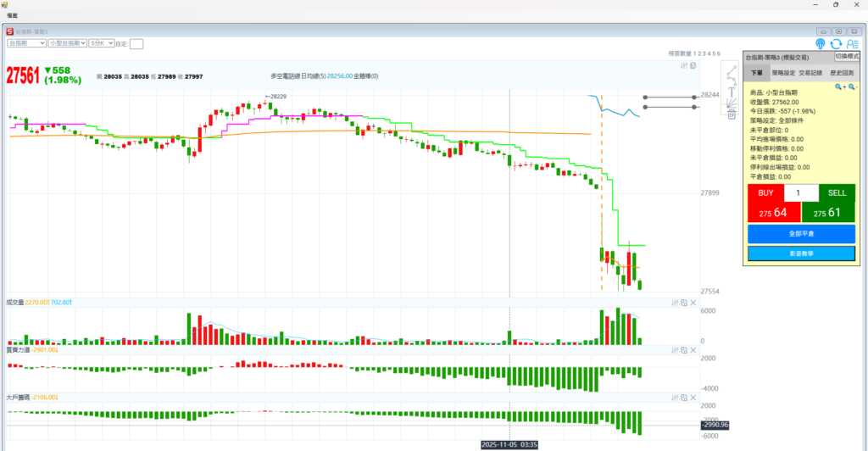
Task: Close the 大戶籌碼 indicator panel
Action: (693, 398)
